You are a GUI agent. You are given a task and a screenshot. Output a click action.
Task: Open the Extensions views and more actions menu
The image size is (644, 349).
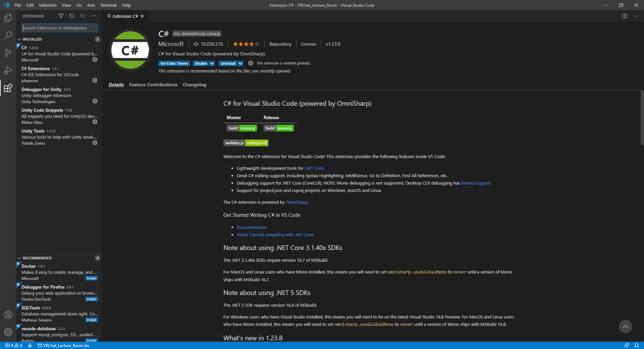pos(93,16)
